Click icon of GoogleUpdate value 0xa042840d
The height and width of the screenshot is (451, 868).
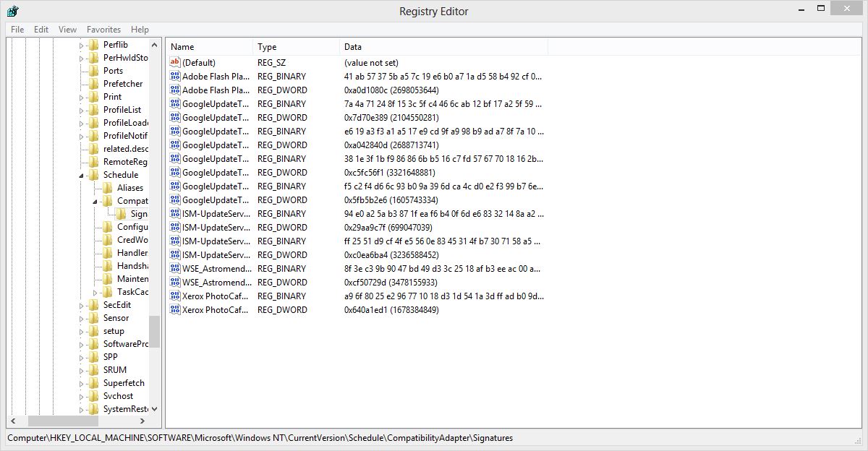pyautogui.click(x=174, y=145)
